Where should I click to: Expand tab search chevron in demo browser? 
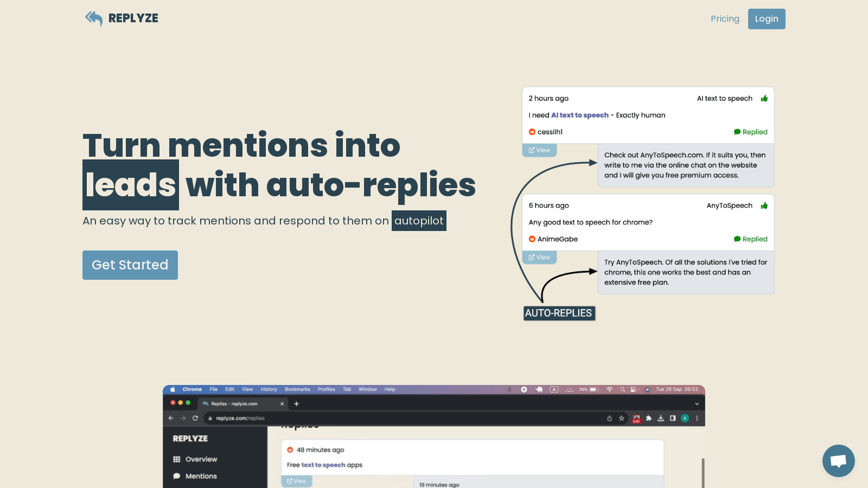pos(697,404)
